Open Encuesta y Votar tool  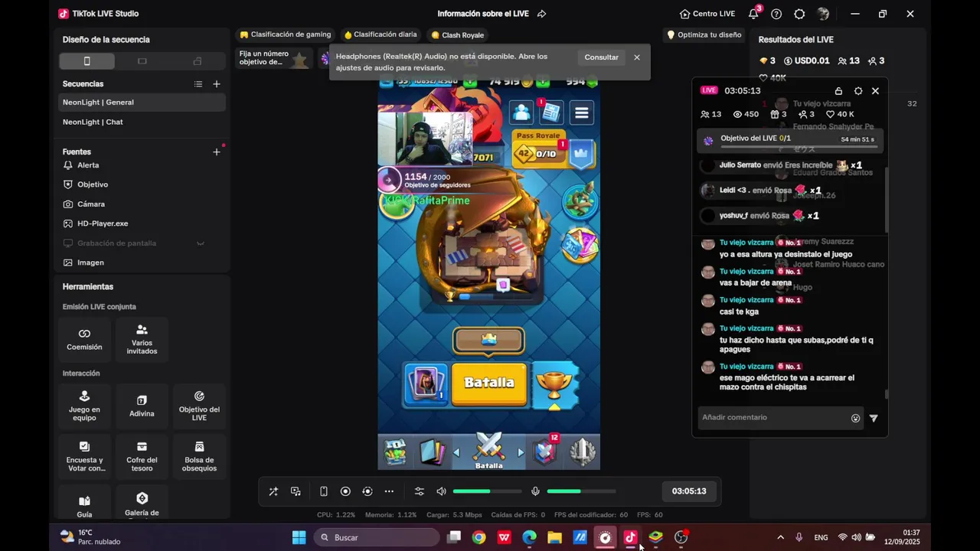click(x=84, y=456)
